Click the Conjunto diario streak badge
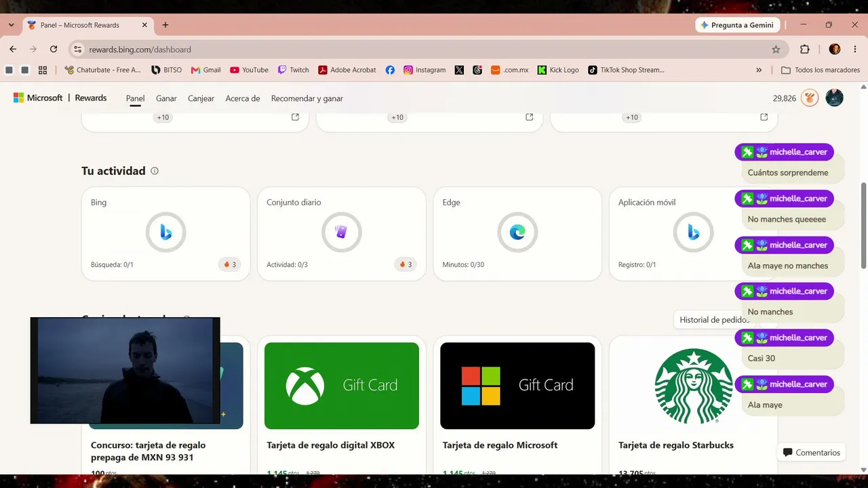The height and width of the screenshot is (488, 868). 406,264
